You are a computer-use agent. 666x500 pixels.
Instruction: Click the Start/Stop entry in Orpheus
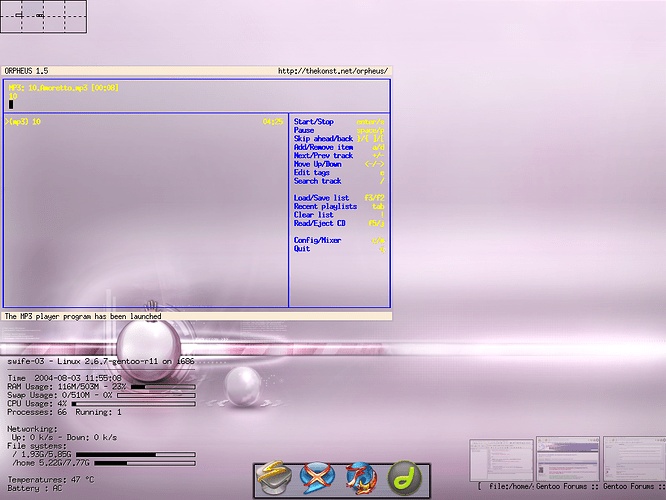314,121
